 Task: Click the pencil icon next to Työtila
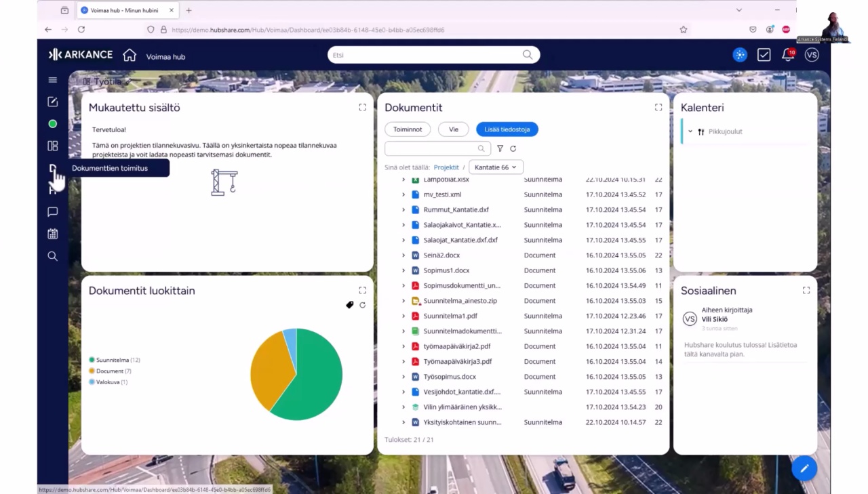pyautogui.click(x=128, y=81)
